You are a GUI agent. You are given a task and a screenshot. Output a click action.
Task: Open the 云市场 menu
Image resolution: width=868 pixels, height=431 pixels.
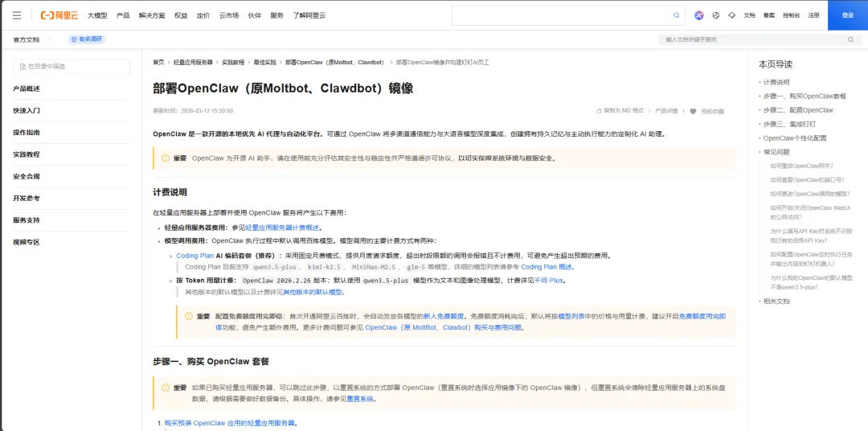(x=229, y=15)
